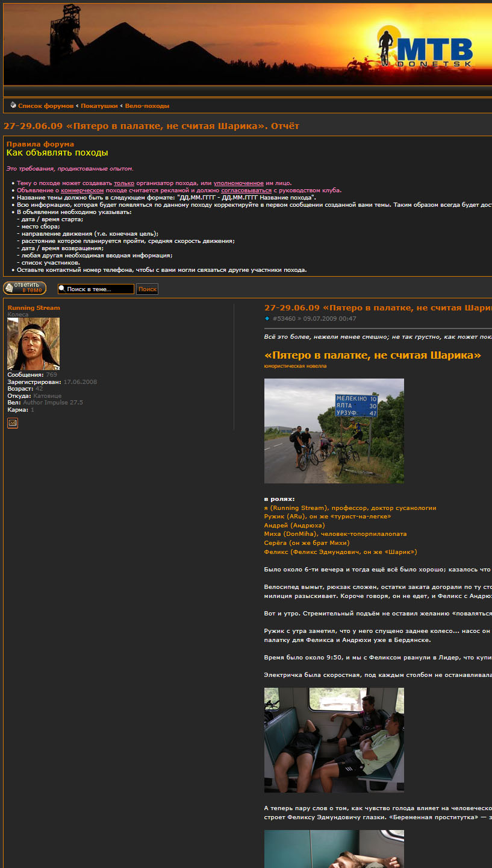Click the в ролях: label
Image resolution: width=492 pixels, height=868 pixels.
[x=279, y=499]
